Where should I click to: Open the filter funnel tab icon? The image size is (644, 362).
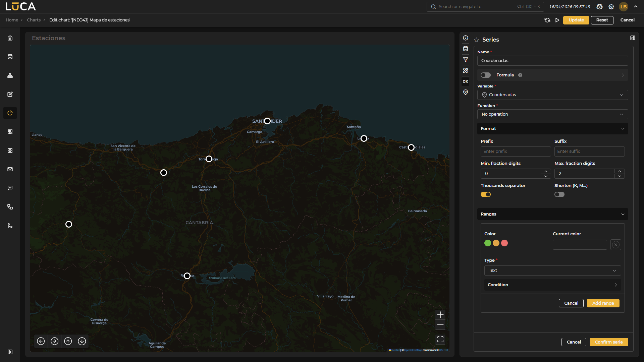pyautogui.click(x=466, y=60)
